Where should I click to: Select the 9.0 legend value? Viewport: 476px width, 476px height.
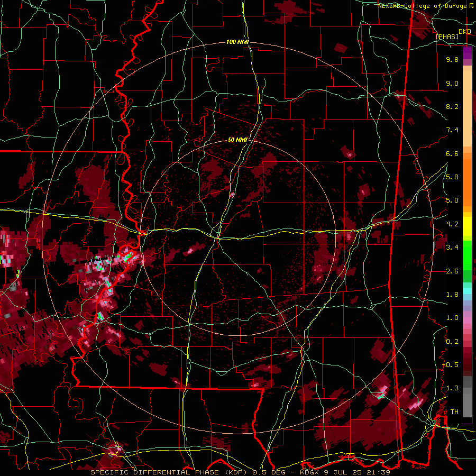pos(452,83)
